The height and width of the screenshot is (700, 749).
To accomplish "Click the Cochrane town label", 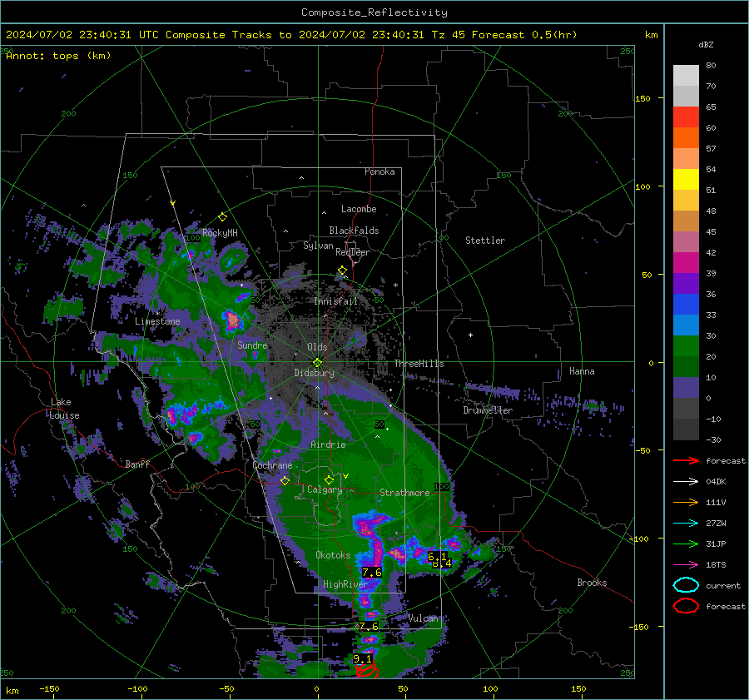I will pyautogui.click(x=272, y=465).
